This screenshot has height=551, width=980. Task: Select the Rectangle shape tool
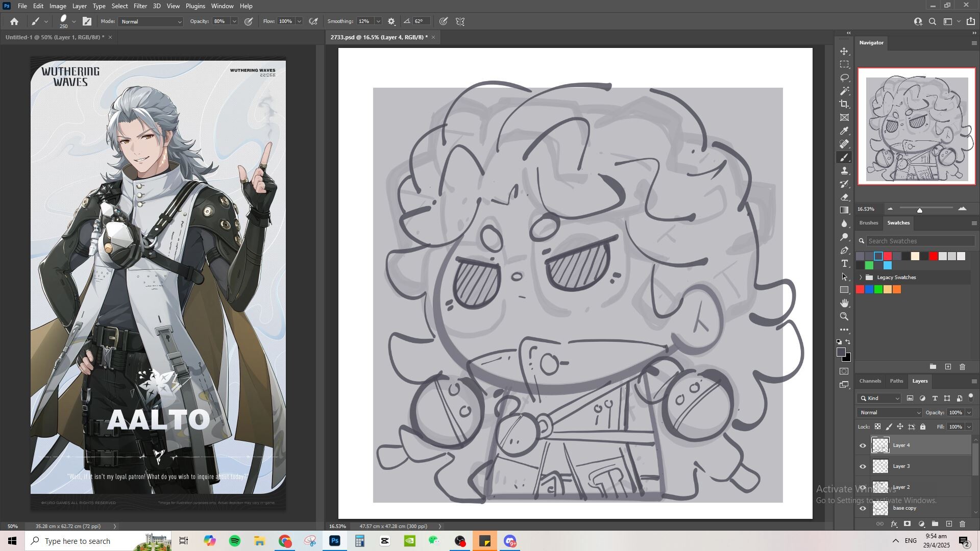pos(845,290)
